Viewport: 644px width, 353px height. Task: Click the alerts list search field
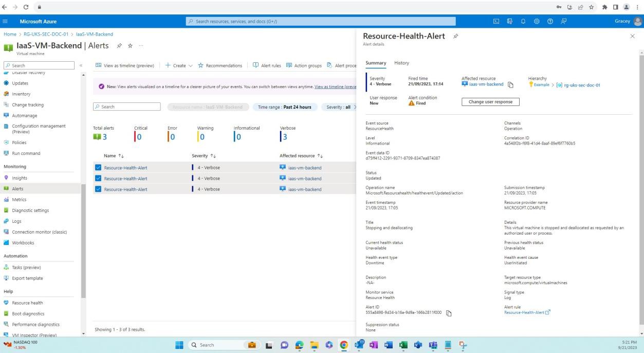point(127,107)
